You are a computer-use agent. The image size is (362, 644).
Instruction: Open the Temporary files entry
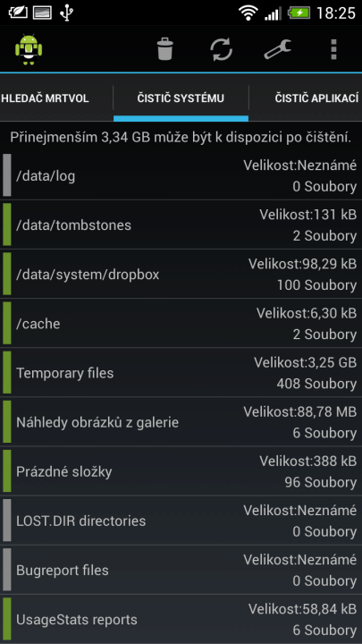pyautogui.click(x=181, y=373)
